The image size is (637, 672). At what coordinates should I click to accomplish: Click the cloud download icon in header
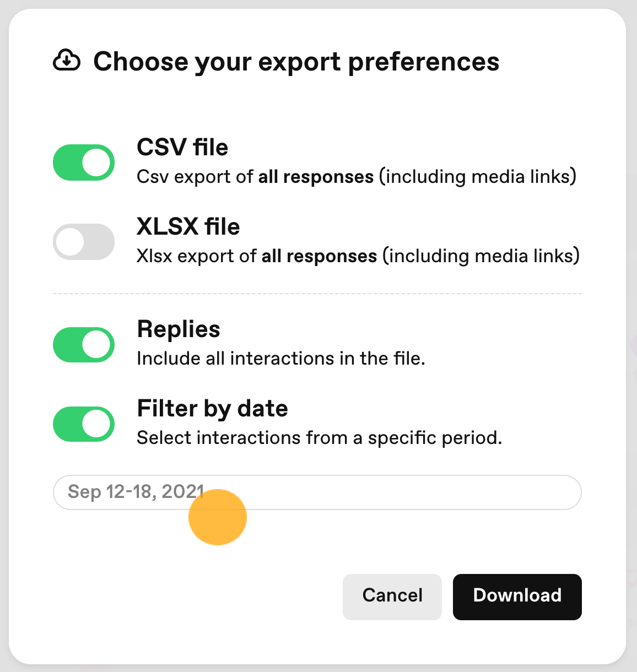tap(67, 61)
